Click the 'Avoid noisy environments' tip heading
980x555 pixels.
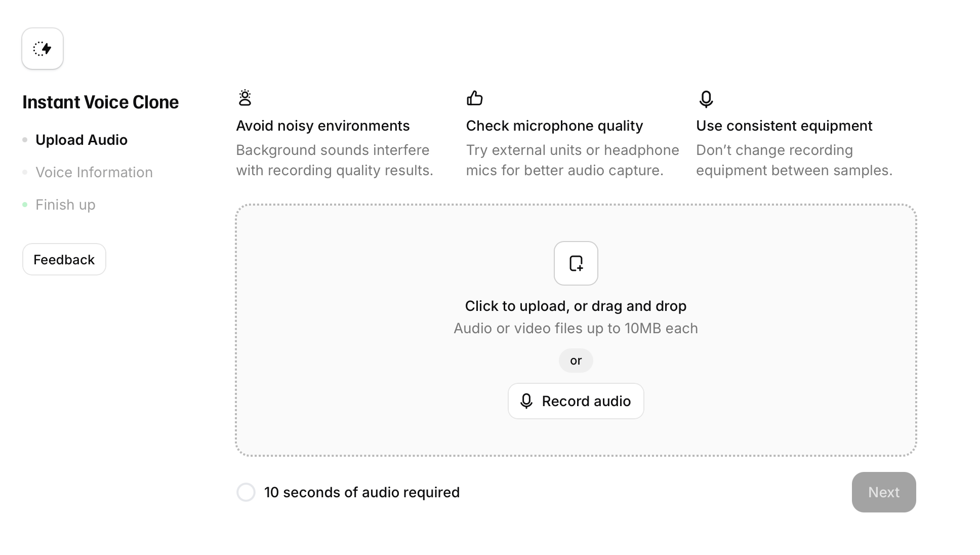pos(323,126)
